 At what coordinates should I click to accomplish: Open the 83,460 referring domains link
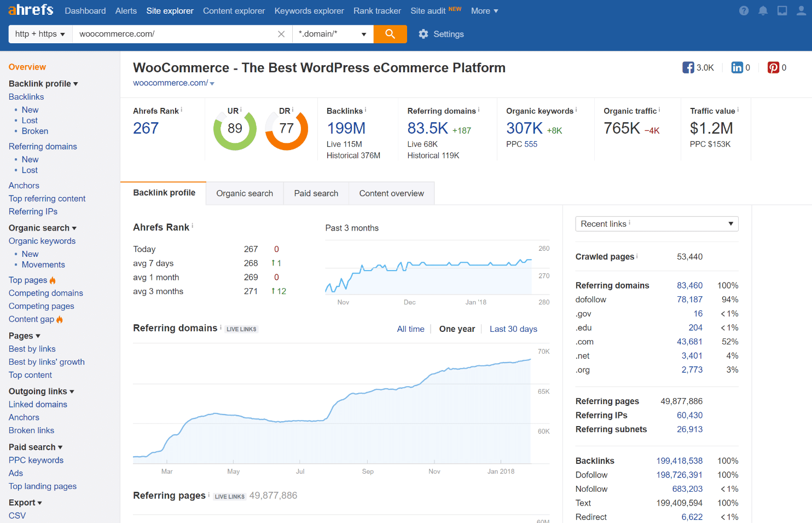tap(689, 285)
